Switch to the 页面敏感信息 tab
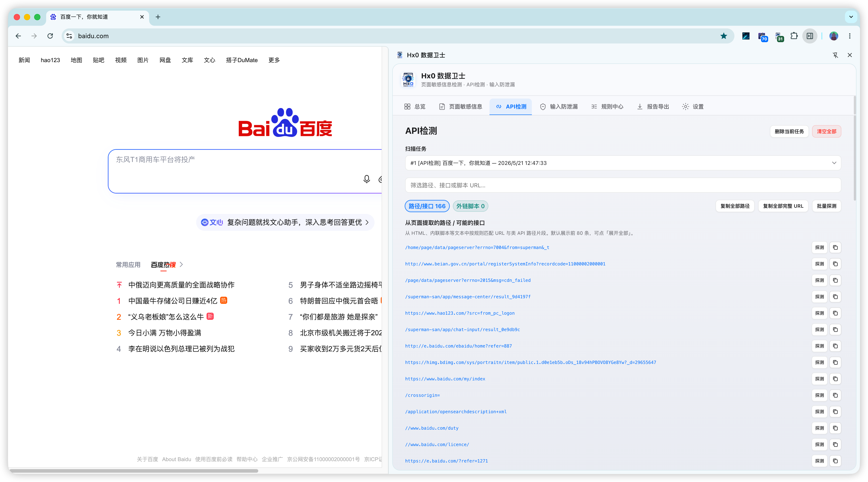The image size is (868, 482). pos(460,107)
